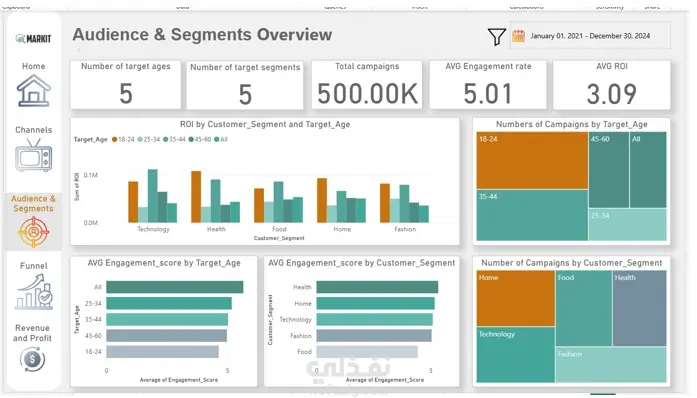Click the Food axis label in ROI chart

tap(279, 229)
